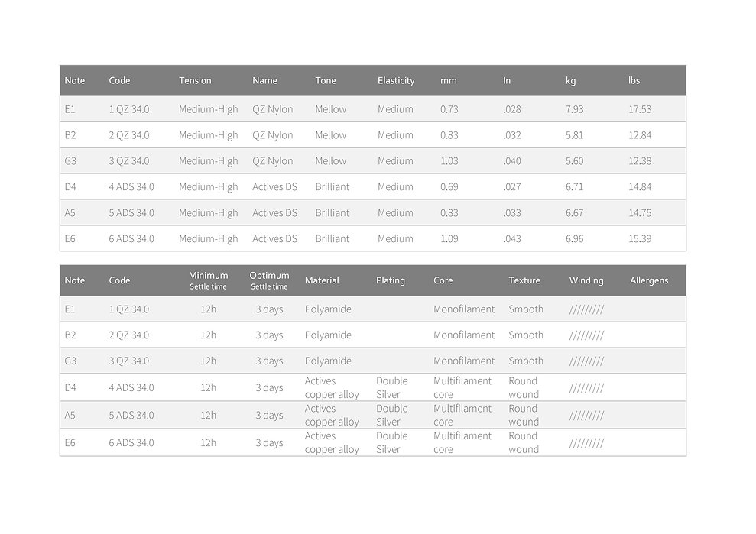Click the 7.93 kg value cell
Image resolution: width=756 pixels, height=534 pixels.
click(x=574, y=109)
